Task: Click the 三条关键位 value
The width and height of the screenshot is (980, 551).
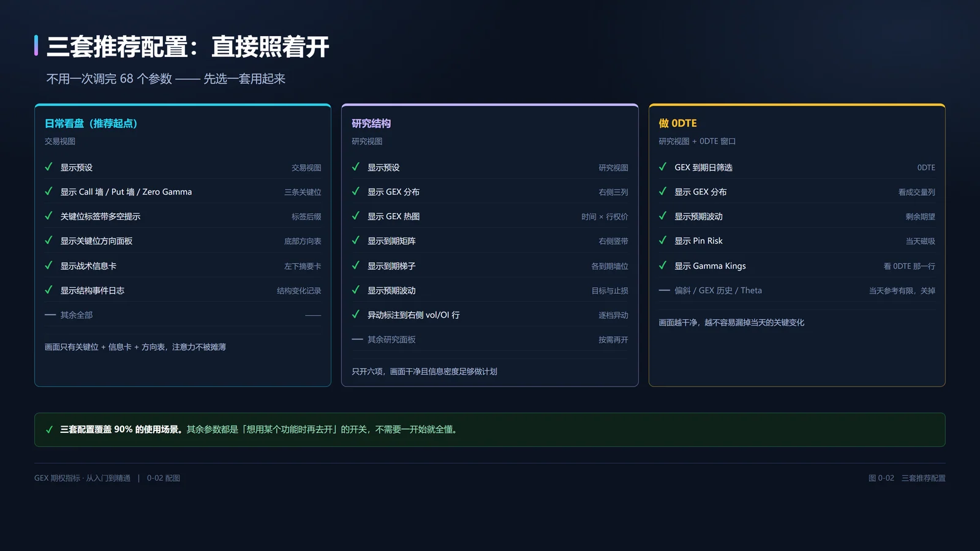Action: [x=303, y=192]
